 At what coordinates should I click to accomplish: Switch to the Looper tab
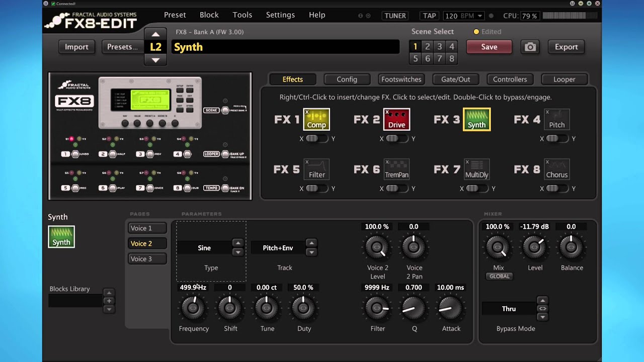(564, 79)
